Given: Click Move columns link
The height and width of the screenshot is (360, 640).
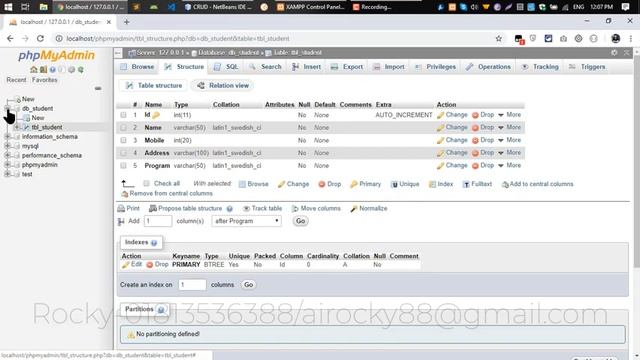Looking at the screenshot, I should 316,209.
